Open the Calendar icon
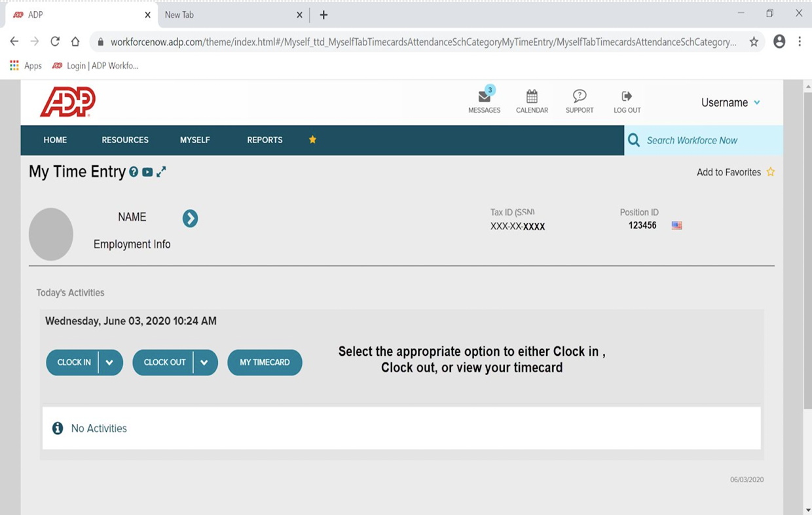812x515 pixels. click(x=532, y=96)
